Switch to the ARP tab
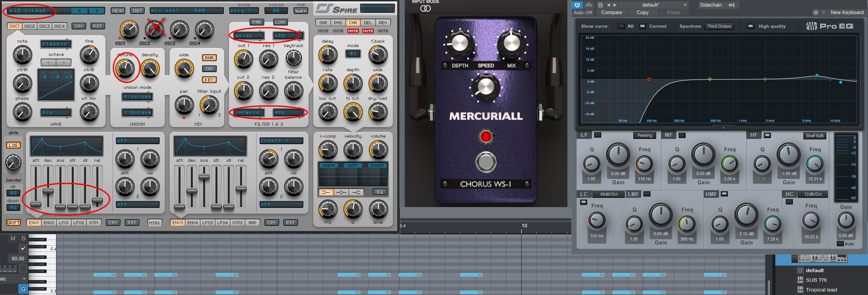The height and width of the screenshot is (295, 868). pyautogui.click(x=252, y=222)
